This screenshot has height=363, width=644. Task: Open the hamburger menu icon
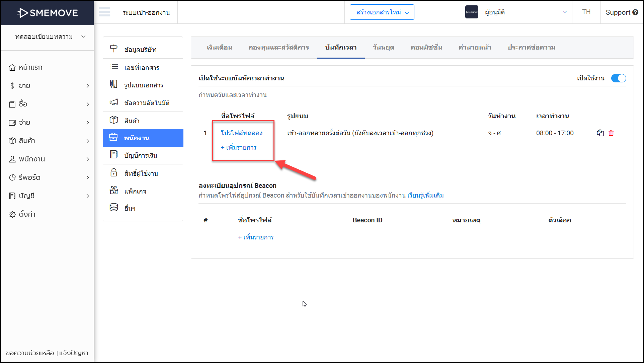[104, 12]
